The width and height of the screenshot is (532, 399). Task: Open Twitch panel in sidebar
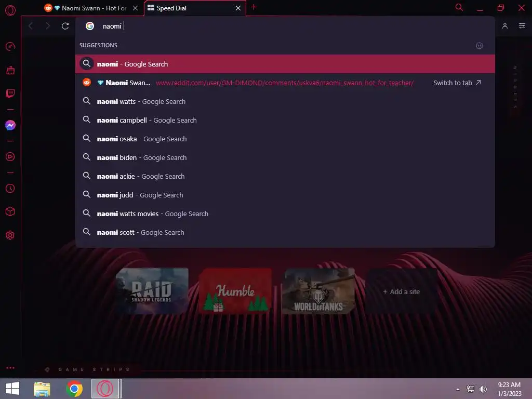click(x=10, y=94)
